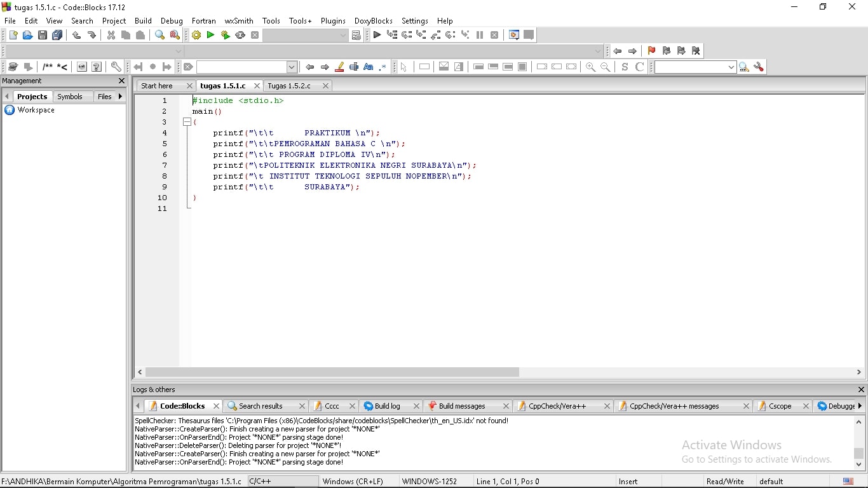The width and height of the screenshot is (868, 488).
Task: Open the Find magnifier tool
Action: [160, 36]
